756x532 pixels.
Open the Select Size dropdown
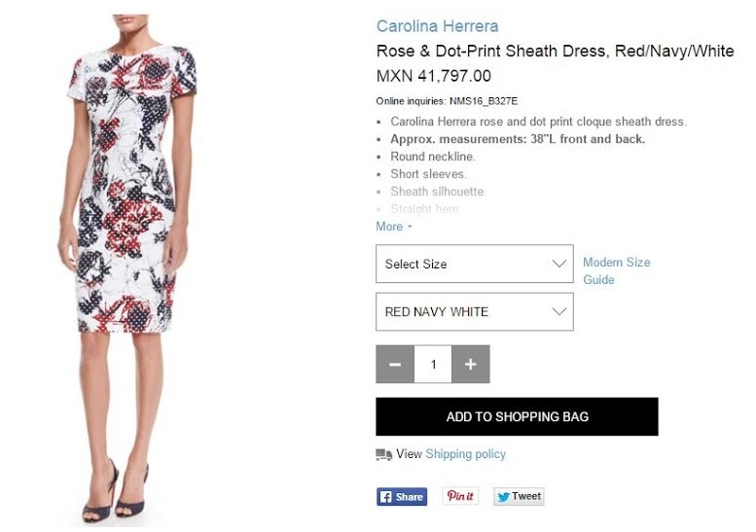tap(475, 264)
